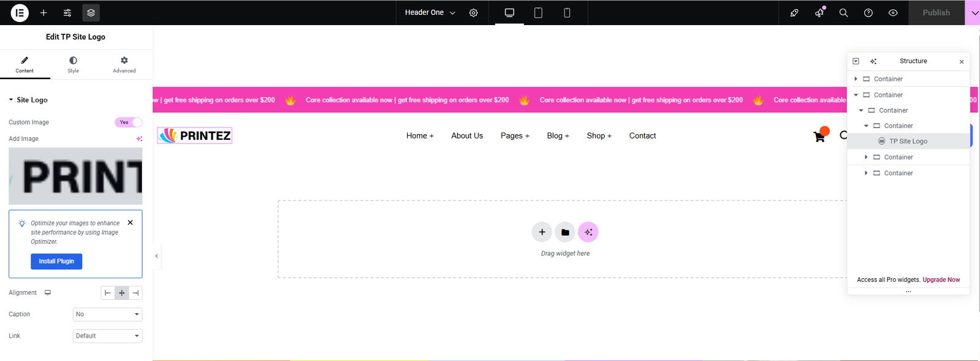Screen dimensions: 980x361
Task: Set alignment to center
Action: 122,293
